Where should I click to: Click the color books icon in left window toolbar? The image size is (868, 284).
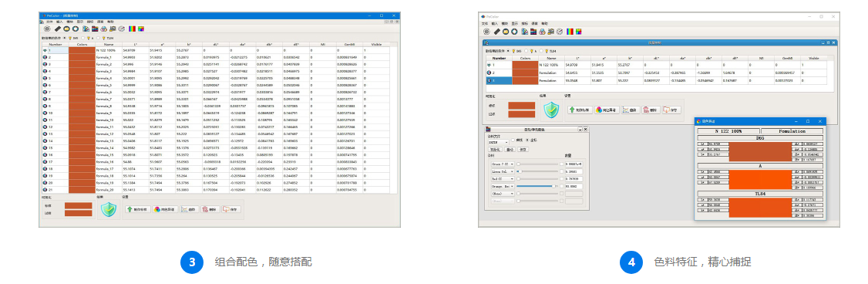click(x=95, y=29)
